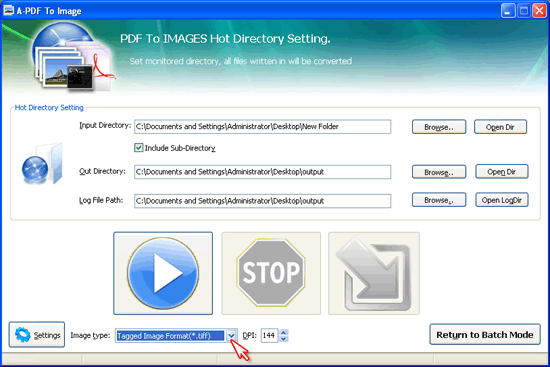Browse for the Log File Path
This screenshot has width=550, height=367.
(439, 200)
